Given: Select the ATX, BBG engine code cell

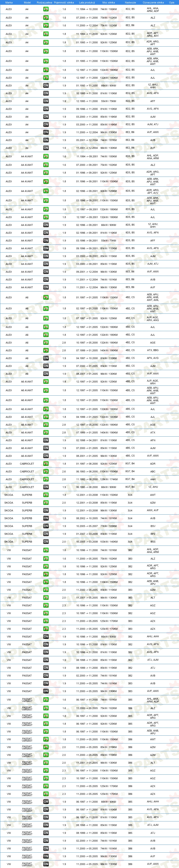Looking at the screenshot, I should (x=153, y=350).
